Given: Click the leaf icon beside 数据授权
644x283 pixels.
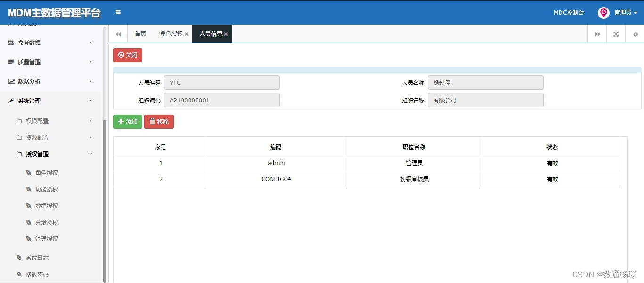Looking at the screenshot, I should click(x=28, y=206).
